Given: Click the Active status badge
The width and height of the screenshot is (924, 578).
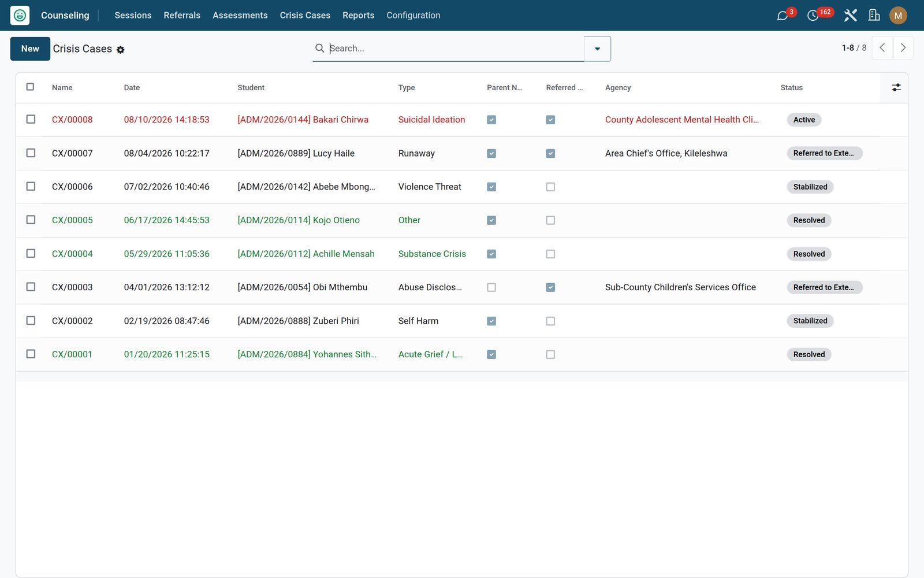Looking at the screenshot, I should coord(804,120).
